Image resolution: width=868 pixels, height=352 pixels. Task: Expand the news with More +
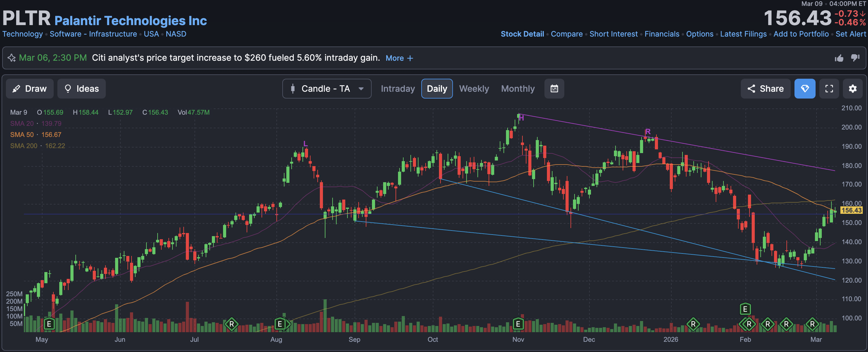point(399,58)
